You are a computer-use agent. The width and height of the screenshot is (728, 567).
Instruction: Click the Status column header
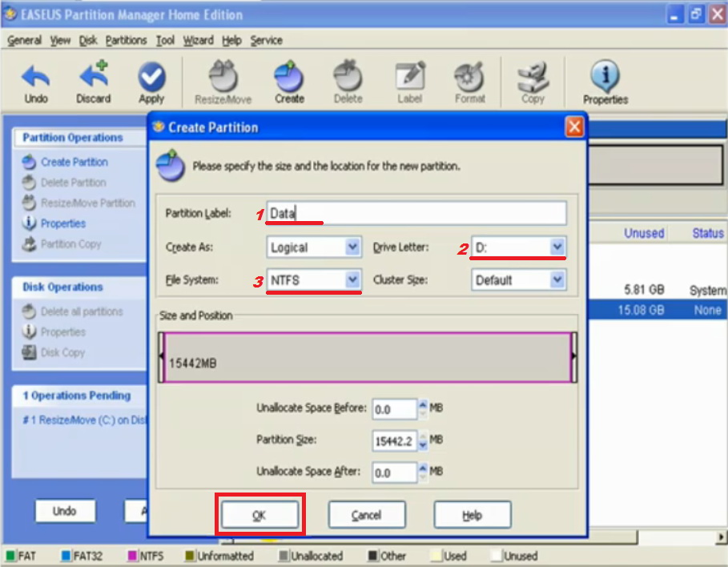707,233
